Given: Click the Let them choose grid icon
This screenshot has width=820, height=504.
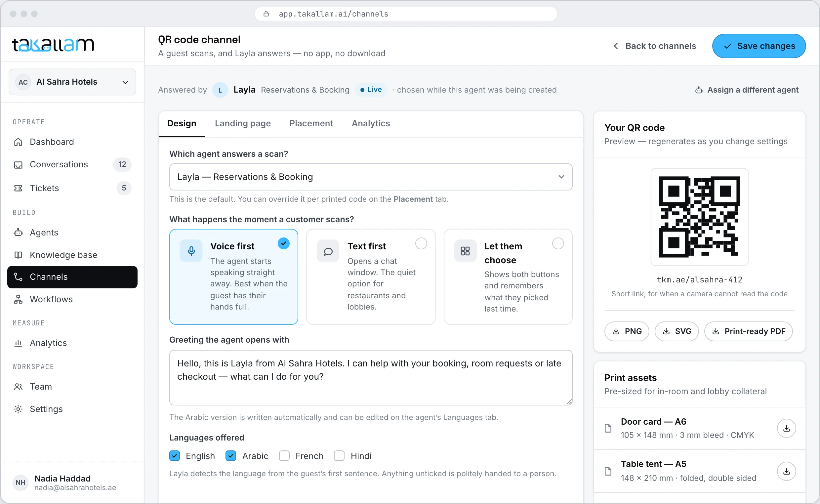Looking at the screenshot, I should pyautogui.click(x=465, y=251).
